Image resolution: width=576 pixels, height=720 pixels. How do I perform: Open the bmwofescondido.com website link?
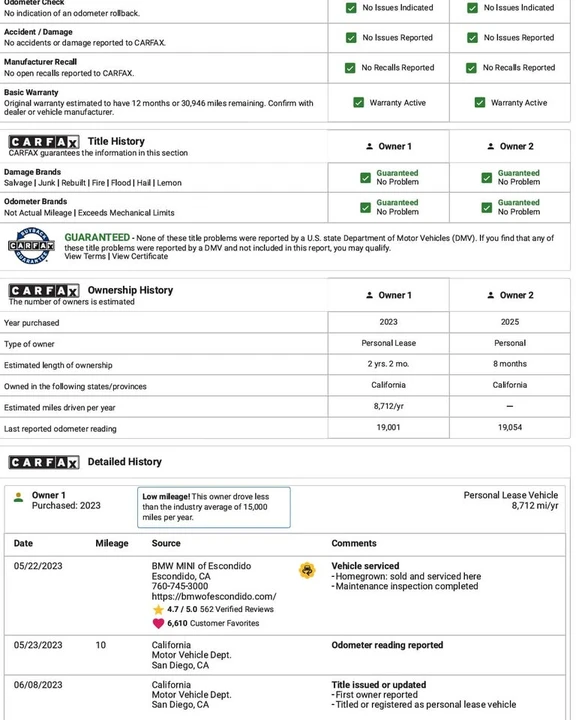point(214,596)
